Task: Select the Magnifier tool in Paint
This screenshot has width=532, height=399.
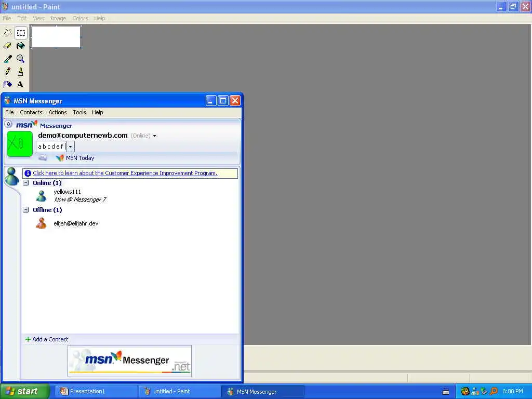Action: pyautogui.click(x=21, y=59)
